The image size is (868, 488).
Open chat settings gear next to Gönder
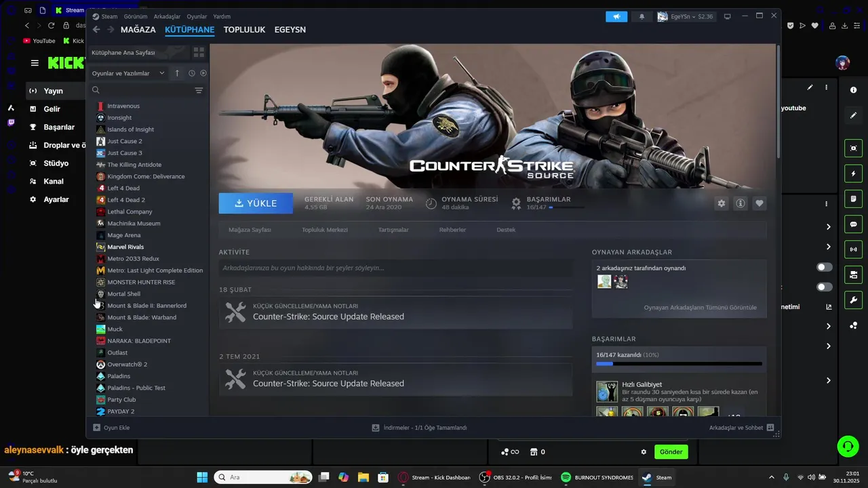644,451
